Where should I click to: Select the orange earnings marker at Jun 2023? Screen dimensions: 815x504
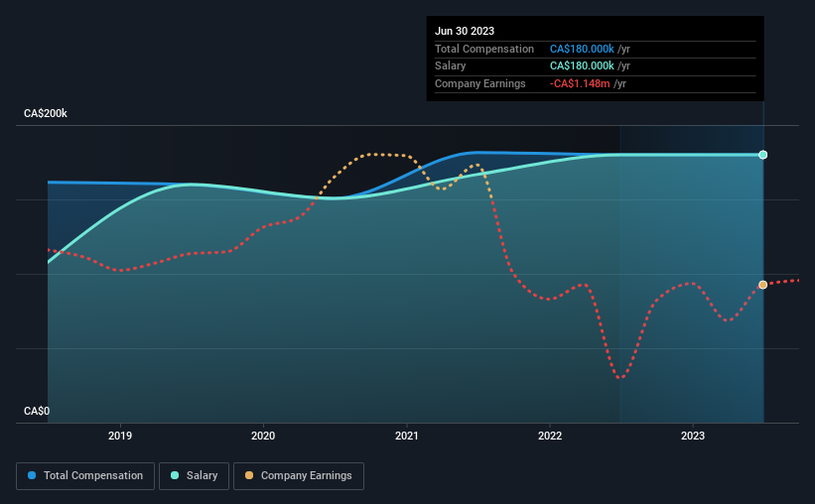[x=763, y=285]
